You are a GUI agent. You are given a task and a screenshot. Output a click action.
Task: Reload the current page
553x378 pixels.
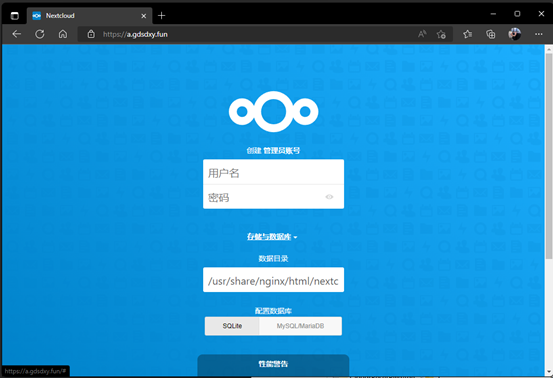pyautogui.click(x=40, y=34)
